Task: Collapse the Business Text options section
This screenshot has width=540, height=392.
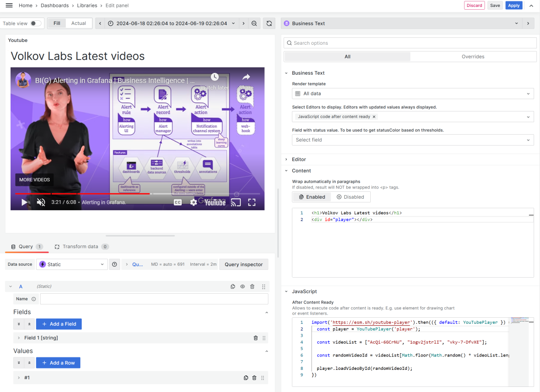Action: coord(288,73)
